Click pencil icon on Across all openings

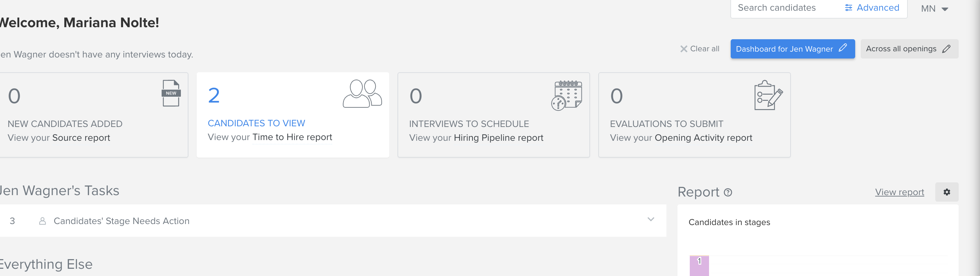pyautogui.click(x=947, y=49)
